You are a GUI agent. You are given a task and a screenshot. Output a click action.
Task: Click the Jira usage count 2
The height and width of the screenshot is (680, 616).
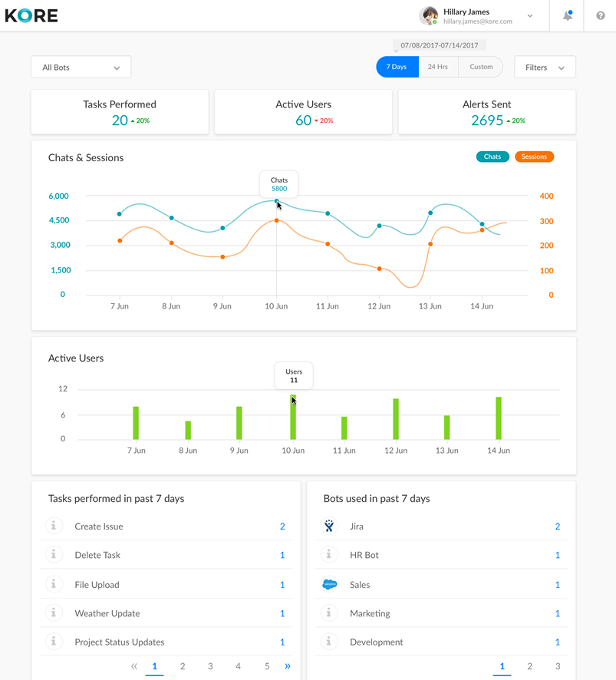coord(558,526)
